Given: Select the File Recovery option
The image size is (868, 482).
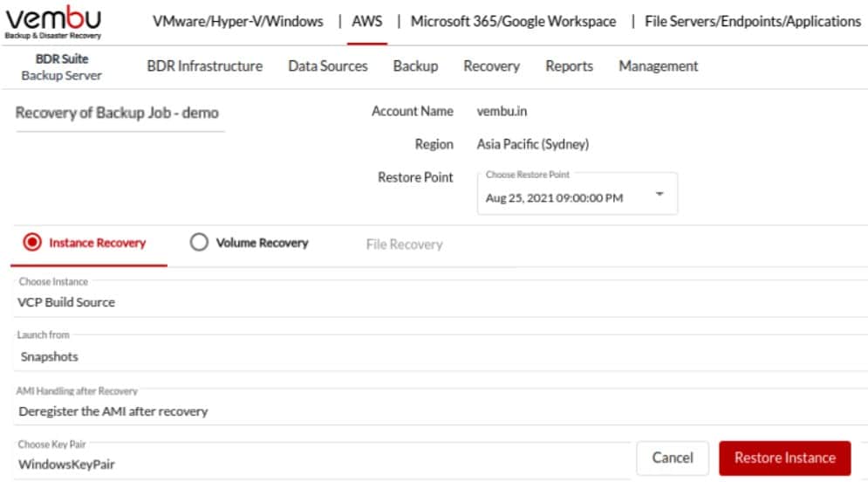Looking at the screenshot, I should pyautogui.click(x=404, y=244).
